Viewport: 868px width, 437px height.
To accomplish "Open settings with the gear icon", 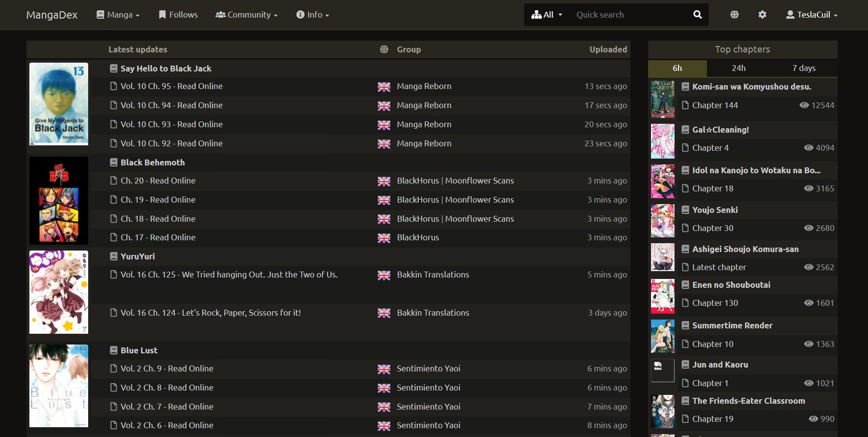I will tap(762, 15).
